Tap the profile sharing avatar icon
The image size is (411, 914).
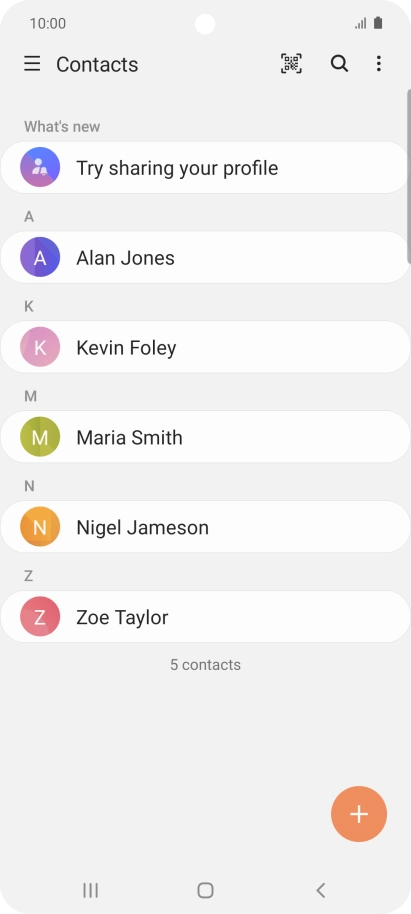[x=40, y=167]
